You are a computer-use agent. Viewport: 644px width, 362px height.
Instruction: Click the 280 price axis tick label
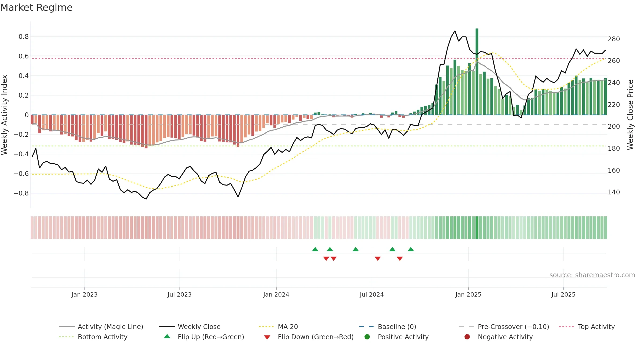coord(614,39)
